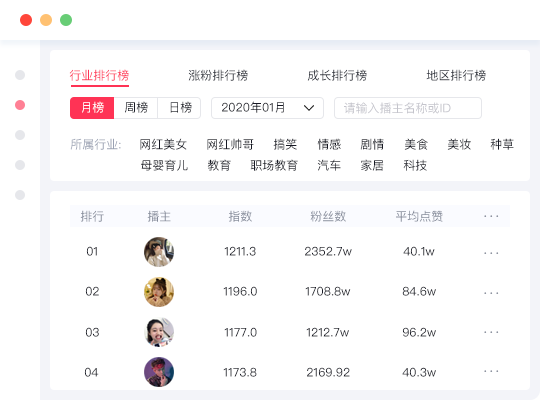Filter by 母婴育儿 industry
Screen dimensions: 540x400
tap(164, 165)
